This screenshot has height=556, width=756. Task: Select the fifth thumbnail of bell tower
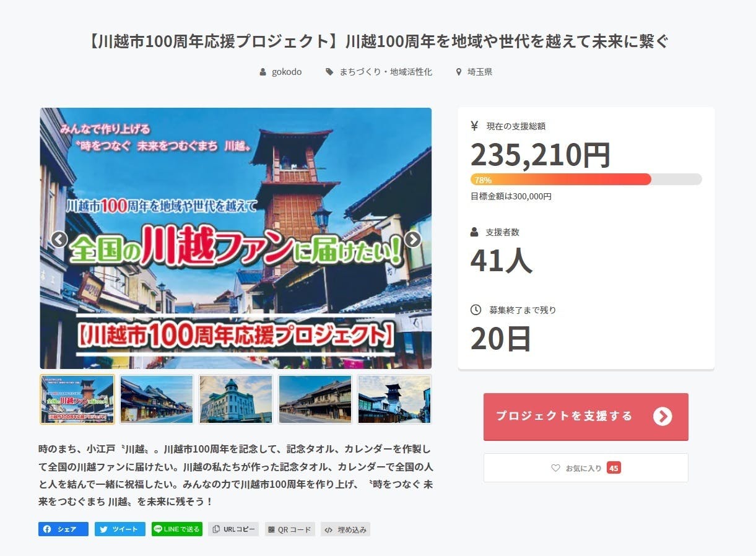point(394,399)
